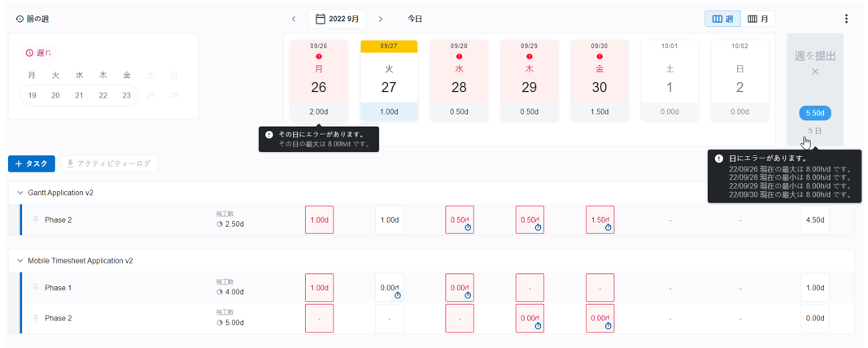Click the blue 5.50d total badge
Image resolution: width=868 pixels, height=348 pixels.
(814, 113)
